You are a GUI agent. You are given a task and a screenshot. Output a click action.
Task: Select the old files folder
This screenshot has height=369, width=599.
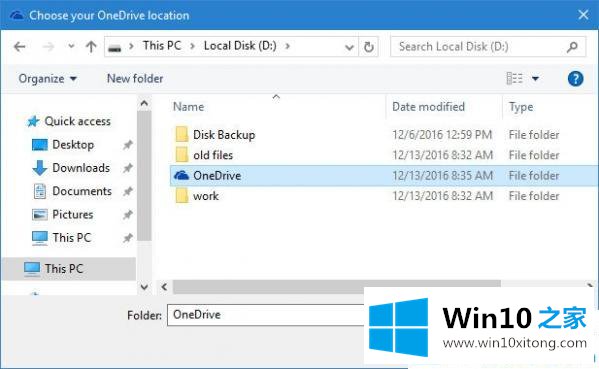213,155
